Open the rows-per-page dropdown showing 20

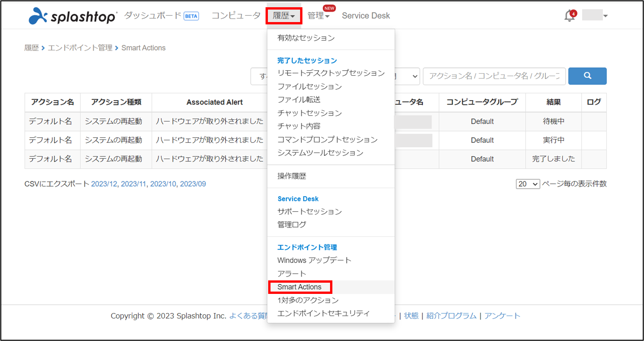tap(528, 184)
